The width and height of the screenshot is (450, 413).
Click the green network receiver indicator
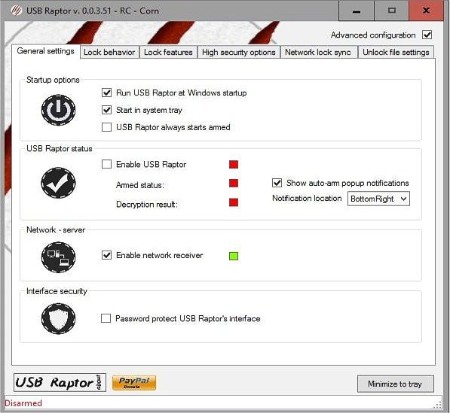pyautogui.click(x=234, y=256)
